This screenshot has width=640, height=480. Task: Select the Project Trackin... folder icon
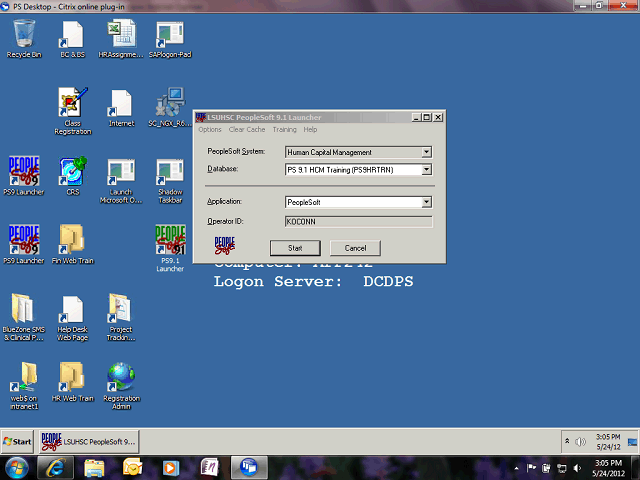121,317
